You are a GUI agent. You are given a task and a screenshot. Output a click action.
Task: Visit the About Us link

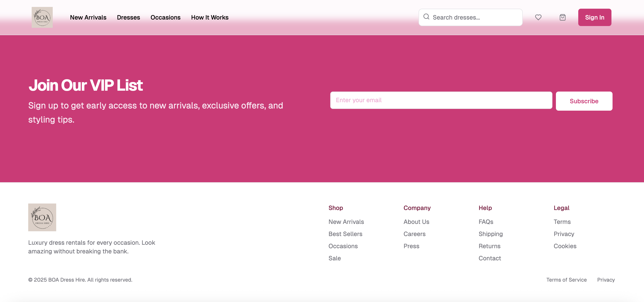(x=416, y=222)
